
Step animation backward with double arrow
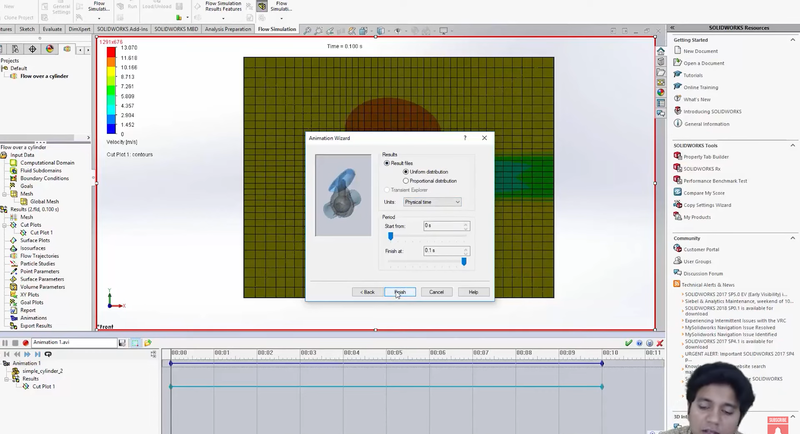[x=17, y=354]
